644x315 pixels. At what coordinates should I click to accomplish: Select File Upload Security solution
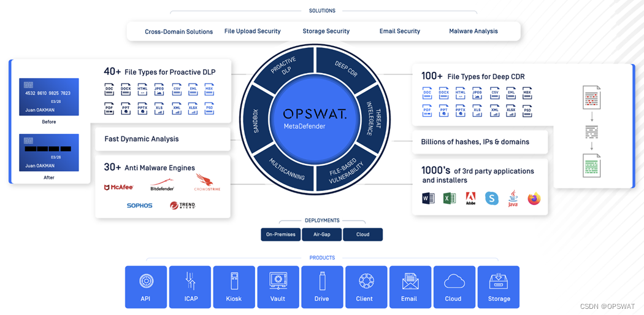(253, 31)
